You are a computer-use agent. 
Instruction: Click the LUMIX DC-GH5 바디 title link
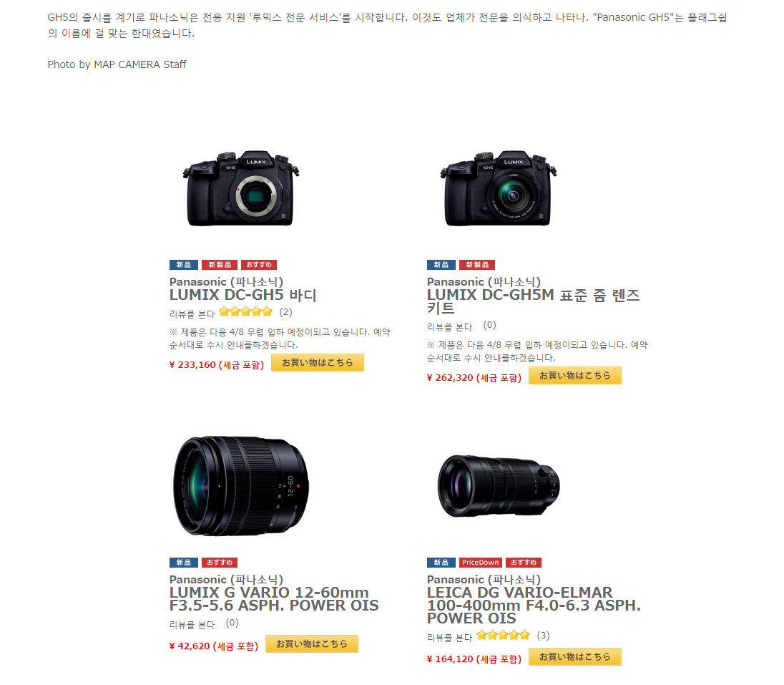click(243, 295)
